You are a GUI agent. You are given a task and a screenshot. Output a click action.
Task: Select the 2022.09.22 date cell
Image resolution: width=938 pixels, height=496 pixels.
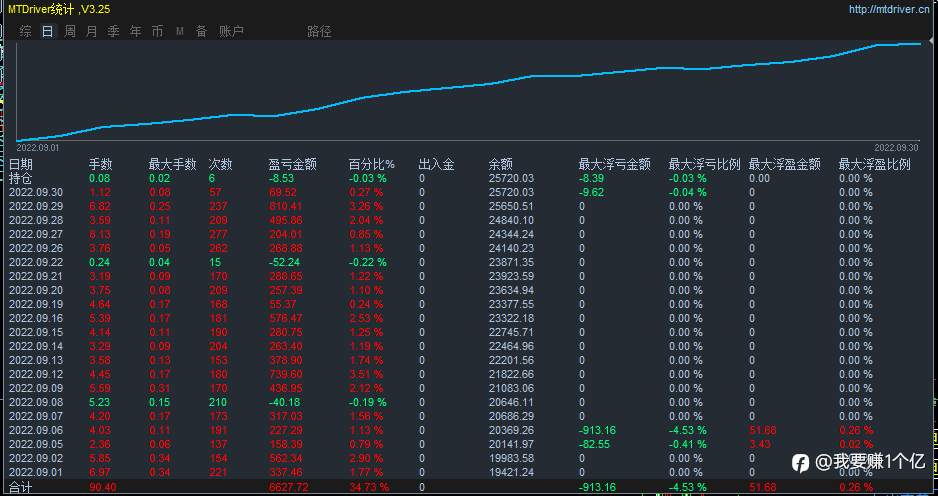tap(36, 262)
